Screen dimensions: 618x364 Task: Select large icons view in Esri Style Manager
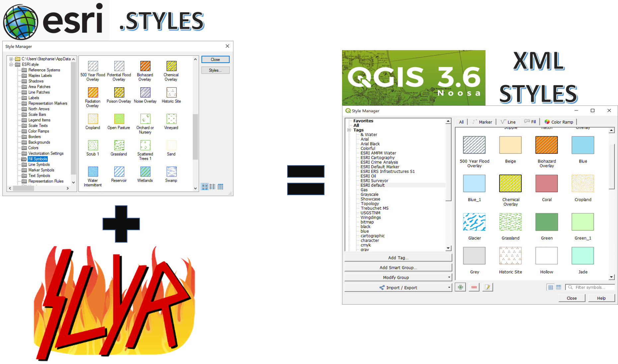(x=205, y=187)
